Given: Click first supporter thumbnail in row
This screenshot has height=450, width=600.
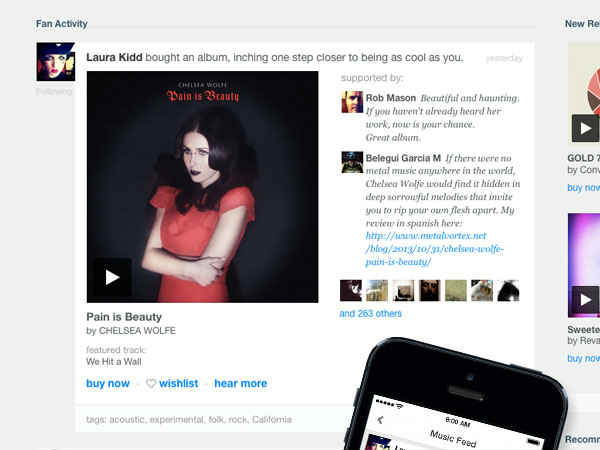Looking at the screenshot, I should pos(351,290).
